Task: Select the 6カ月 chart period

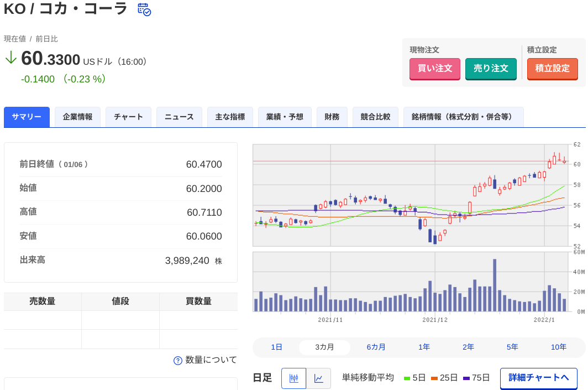Action: (376, 347)
